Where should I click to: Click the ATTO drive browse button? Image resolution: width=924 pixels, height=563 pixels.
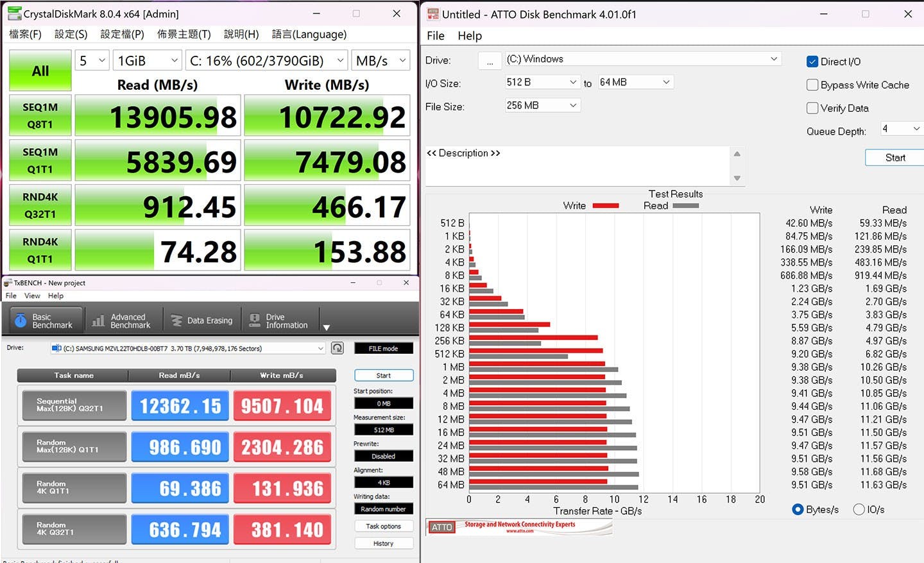pyautogui.click(x=490, y=61)
